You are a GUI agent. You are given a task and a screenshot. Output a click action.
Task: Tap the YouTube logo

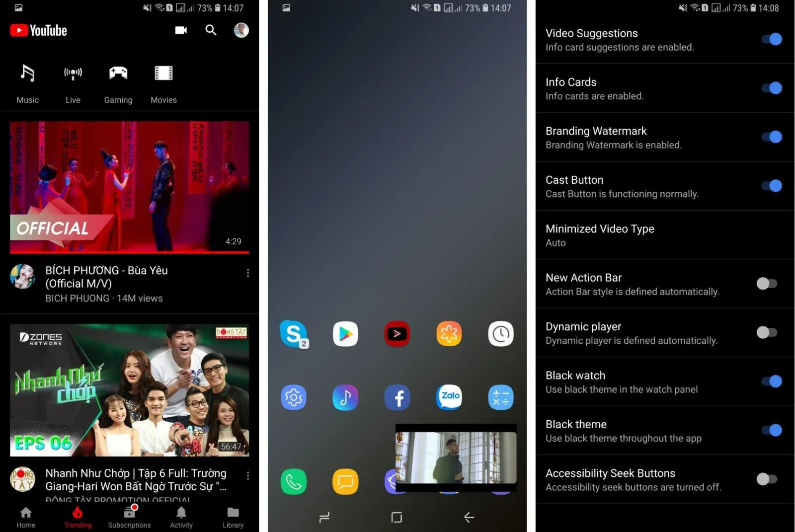point(38,30)
